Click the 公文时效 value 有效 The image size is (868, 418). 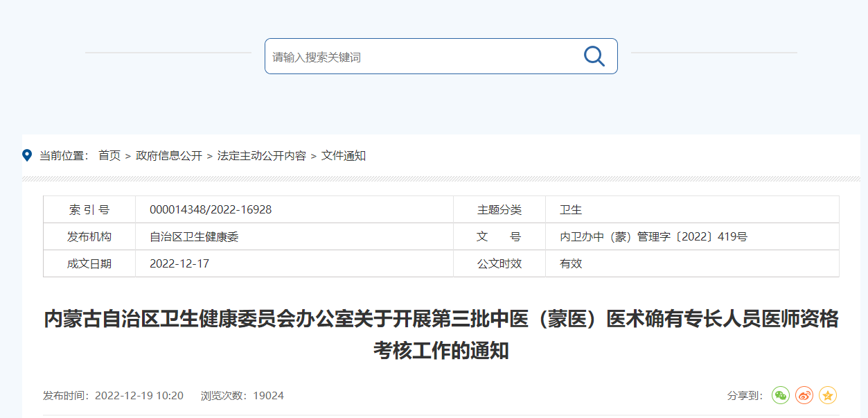(x=571, y=263)
